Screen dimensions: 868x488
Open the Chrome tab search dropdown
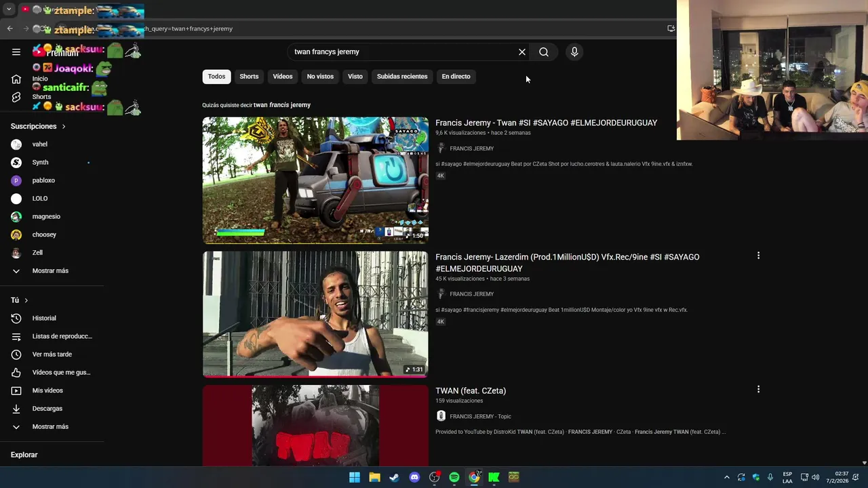tap(9, 9)
